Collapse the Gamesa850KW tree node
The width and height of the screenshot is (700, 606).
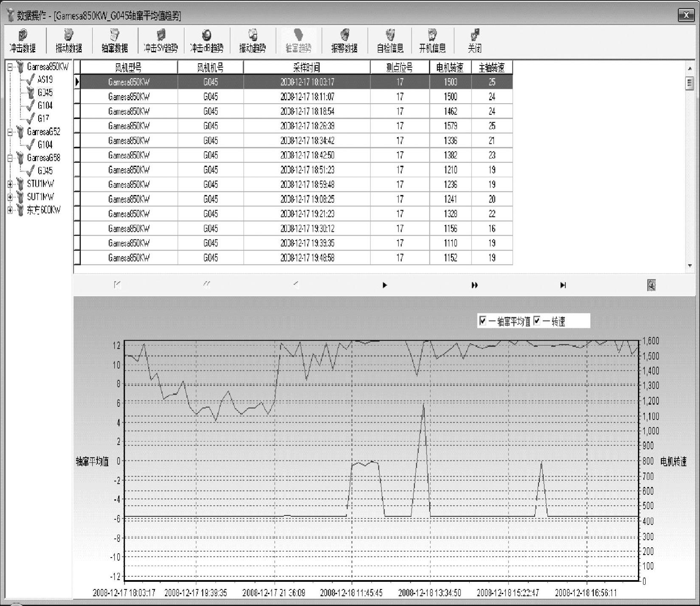coord(10,67)
